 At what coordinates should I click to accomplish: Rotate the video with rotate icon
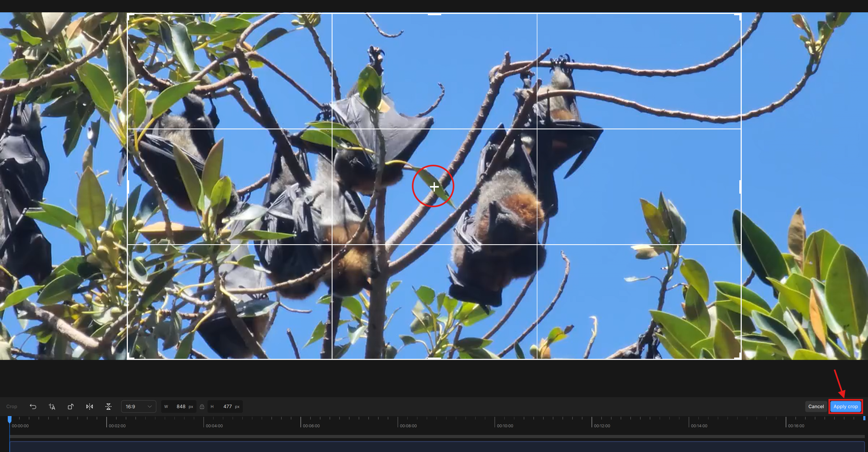click(x=70, y=406)
